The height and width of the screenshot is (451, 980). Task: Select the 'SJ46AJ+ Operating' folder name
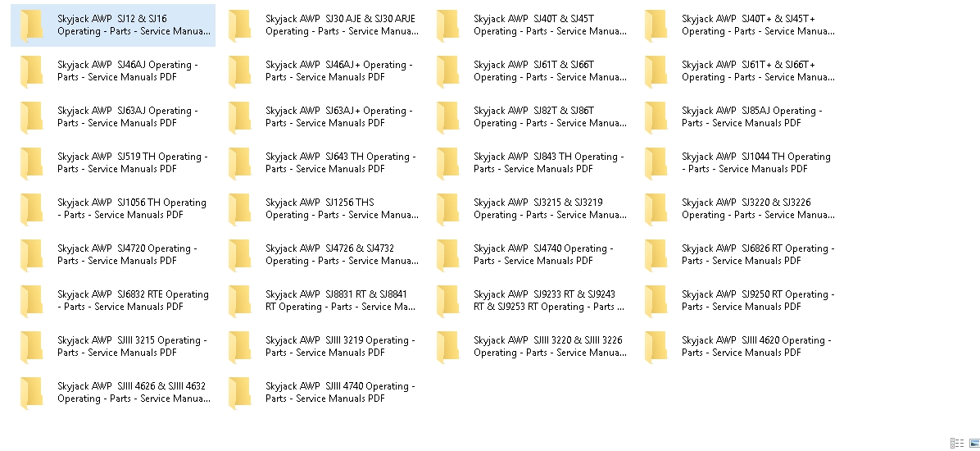[x=338, y=71]
